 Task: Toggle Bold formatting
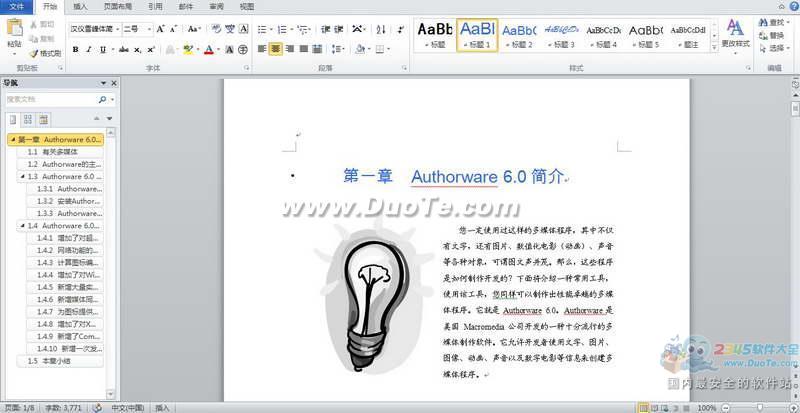76,50
